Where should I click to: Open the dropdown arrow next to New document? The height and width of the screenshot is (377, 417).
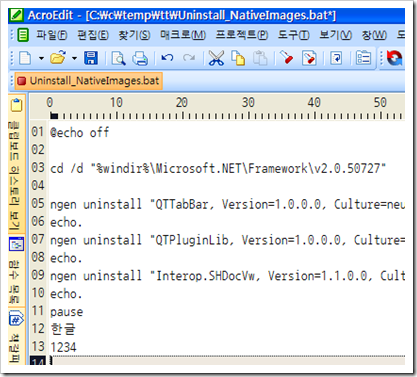pyautogui.click(x=41, y=59)
